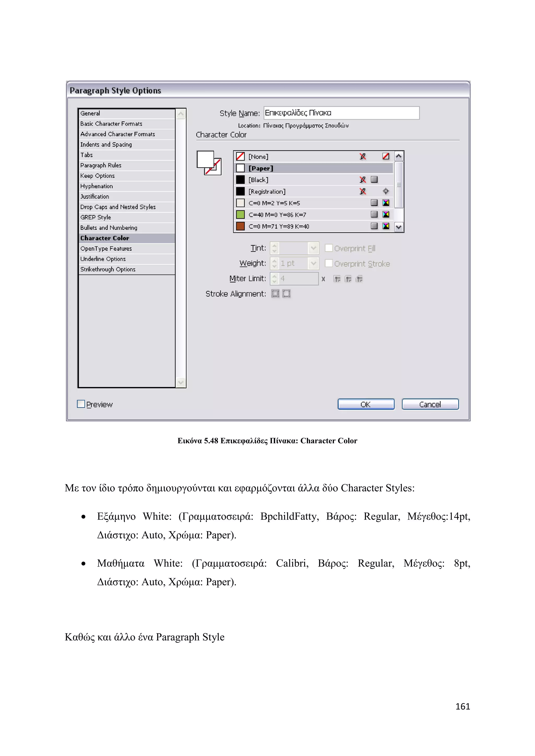Select the [Black] swatch
The height and width of the screenshot is (756, 535).
[314, 179]
